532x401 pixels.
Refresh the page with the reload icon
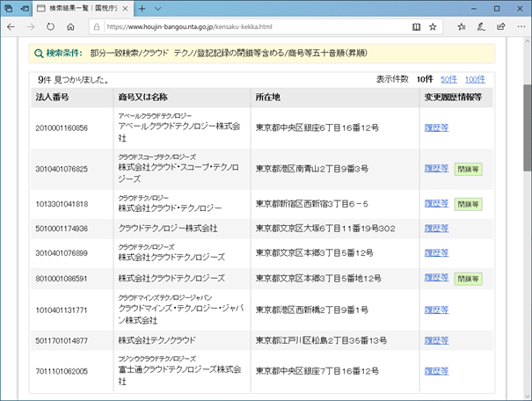click(x=51, y=26)
